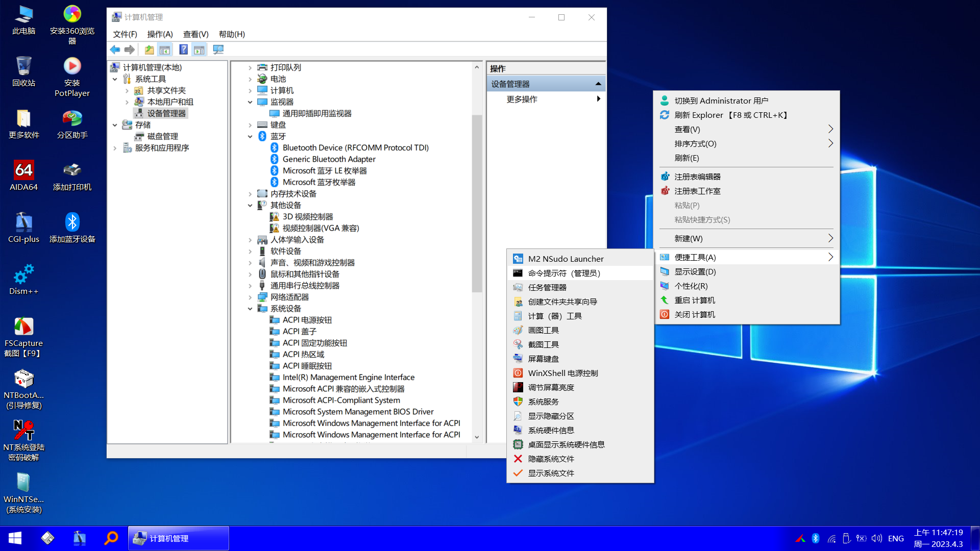The image size is (980, 551).
Task: Open the 分区助手 desktop icon
Action: coord(72,124)
